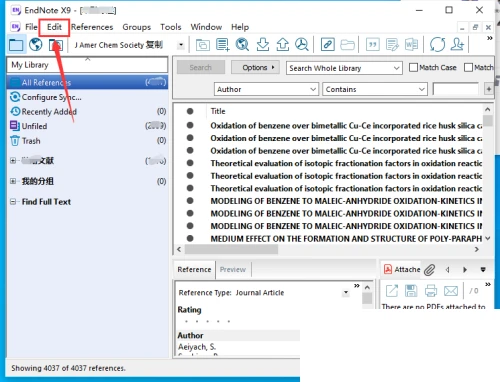Click the Sync Library circular arrows icon

click(x=437, y=44)
